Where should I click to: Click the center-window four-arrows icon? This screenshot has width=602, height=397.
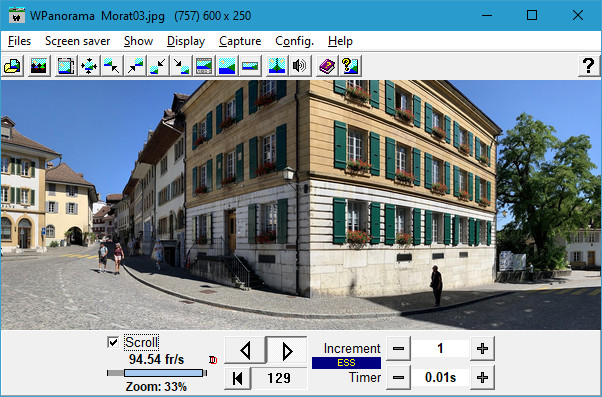click(x=89, y=66)
